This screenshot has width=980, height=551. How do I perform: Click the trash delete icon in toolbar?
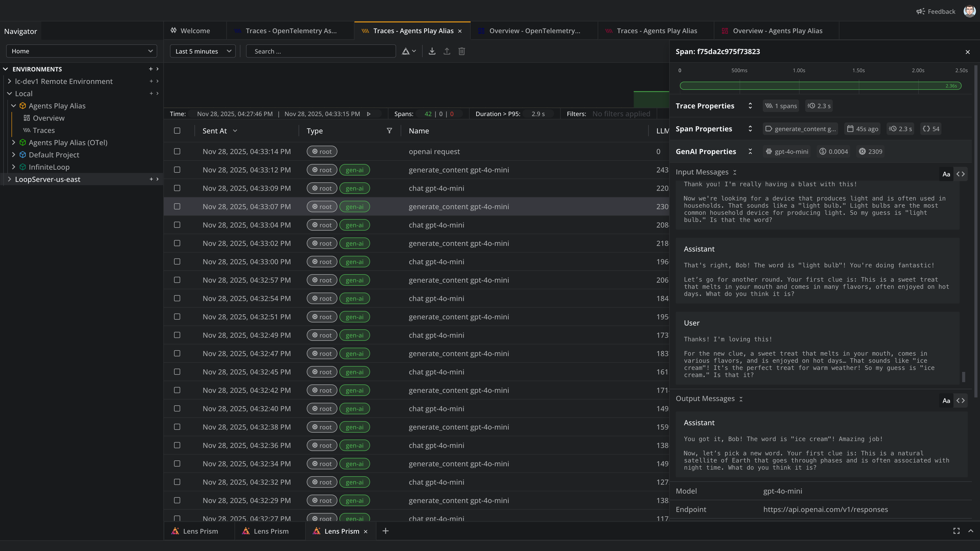[461, 51]
